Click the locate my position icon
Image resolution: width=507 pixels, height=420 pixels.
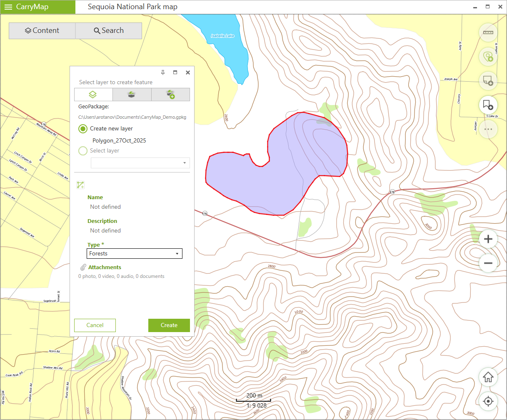[488, 402]
